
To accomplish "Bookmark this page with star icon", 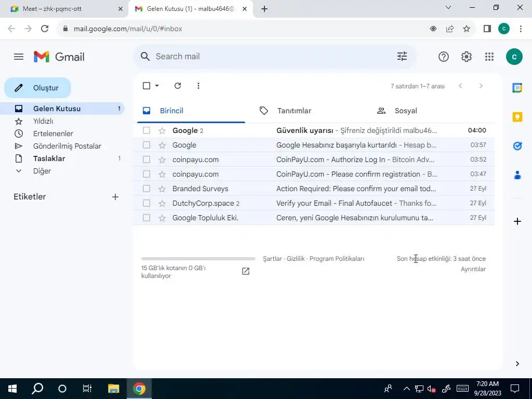I will (x=467, y=29).
